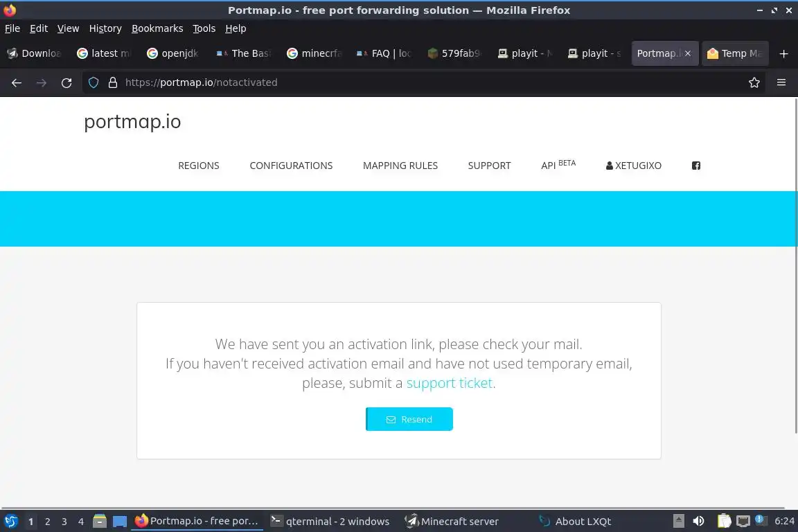Open the Help menu
The height and width of the screenshot is (532, 798).
236,28
